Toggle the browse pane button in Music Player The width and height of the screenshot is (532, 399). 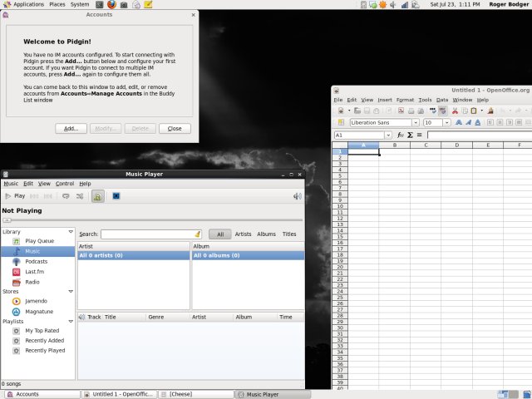pyautogui.click(x=98, y=196)
